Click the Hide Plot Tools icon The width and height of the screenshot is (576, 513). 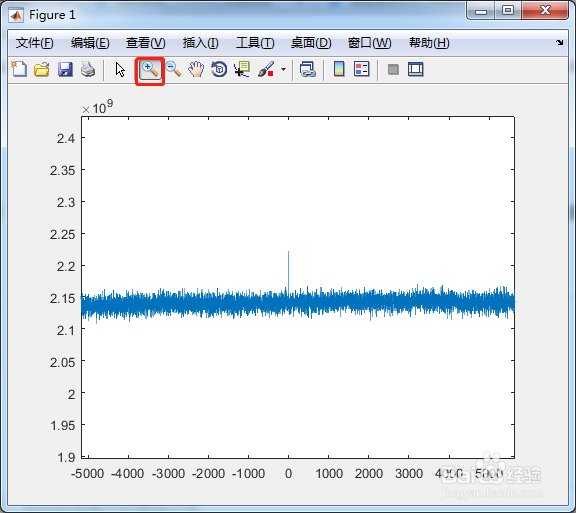[393, 69]
